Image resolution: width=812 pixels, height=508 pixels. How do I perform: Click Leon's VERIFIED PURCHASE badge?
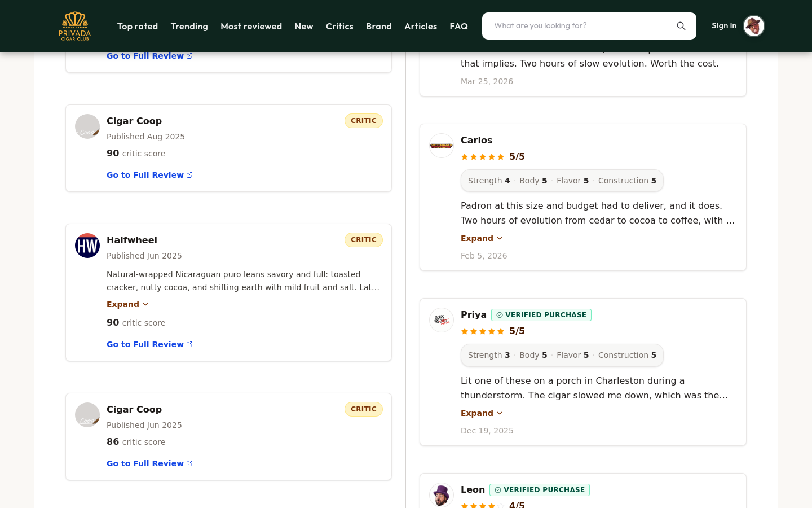pyautogui.click(x=540, y=490)
